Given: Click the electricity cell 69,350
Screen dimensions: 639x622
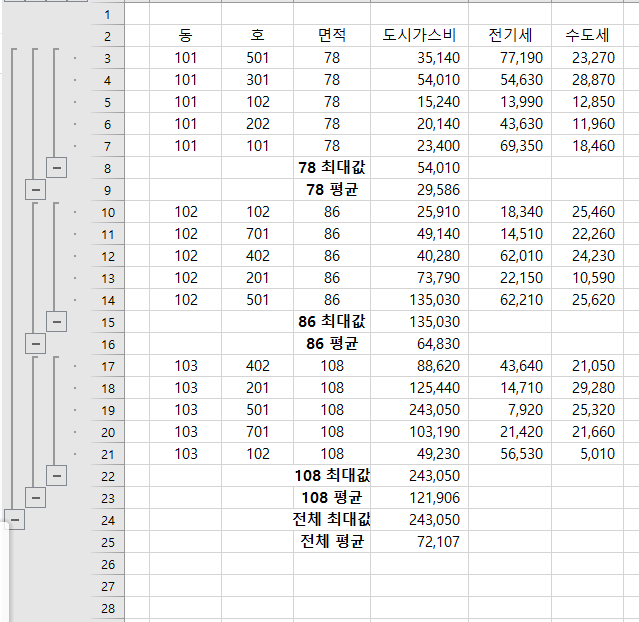Looking at the screenshot, I should (x=510, y=146).
